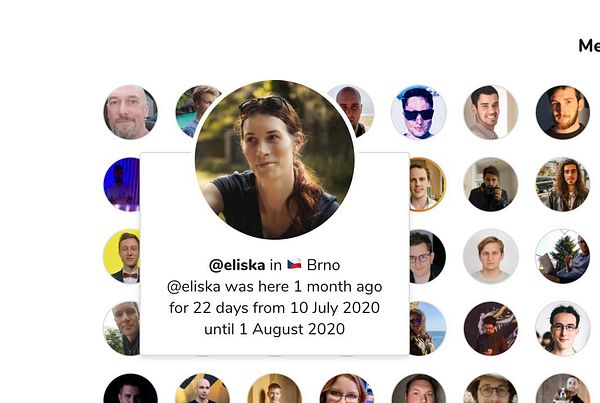
Task: Select the yellow-background bow tie avatar
Action: 122,256
